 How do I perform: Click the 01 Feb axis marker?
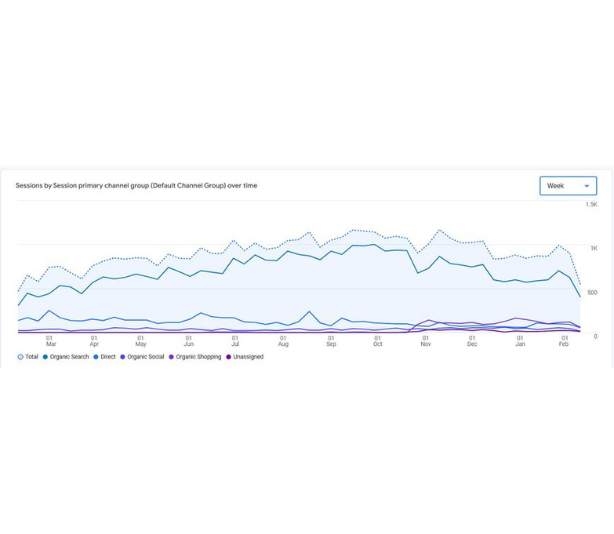click(x=565, y=341)
